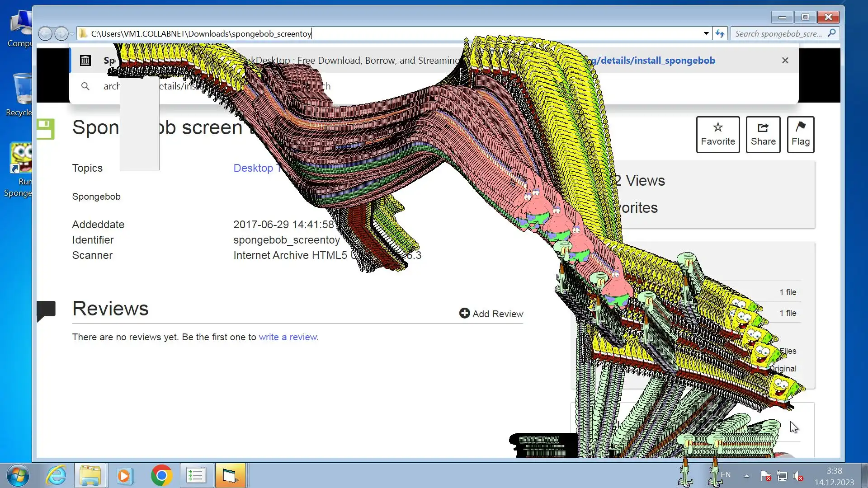The height and width of the screenshot is (488, 868).
Task: Click the Favorite star button
Action: coord(717,135)
